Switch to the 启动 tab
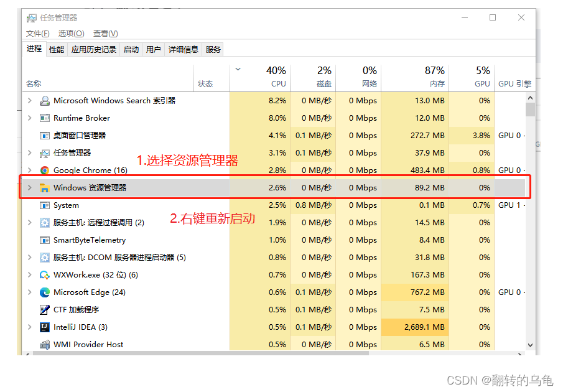 coord(131,50)
